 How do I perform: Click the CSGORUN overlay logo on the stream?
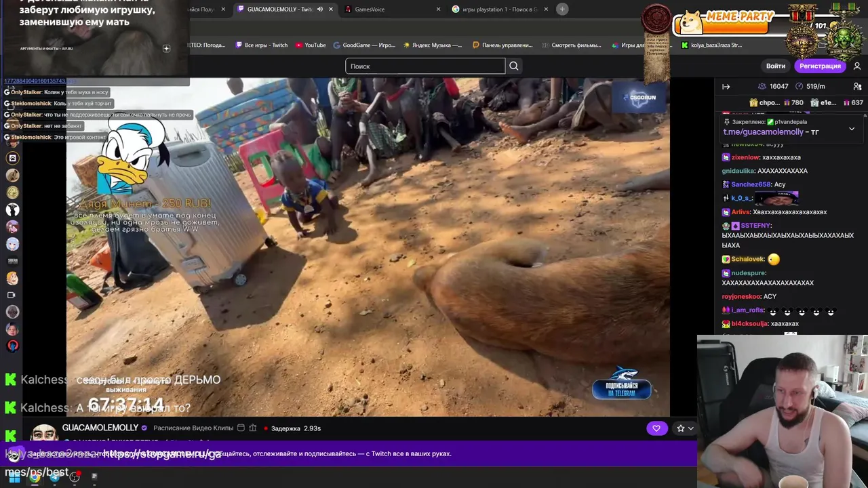coord(639,97)
